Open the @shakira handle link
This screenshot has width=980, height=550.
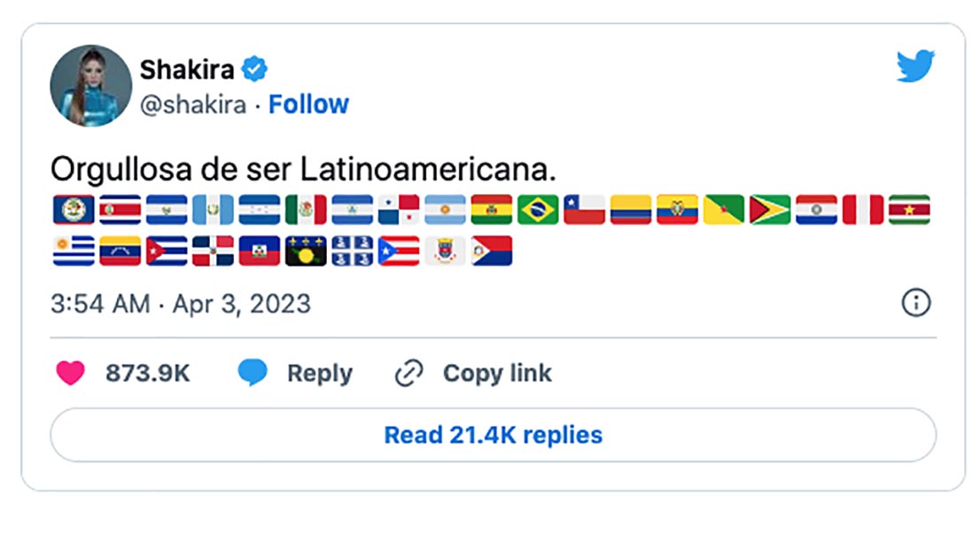pyautogui.click(x=193, y=105)
